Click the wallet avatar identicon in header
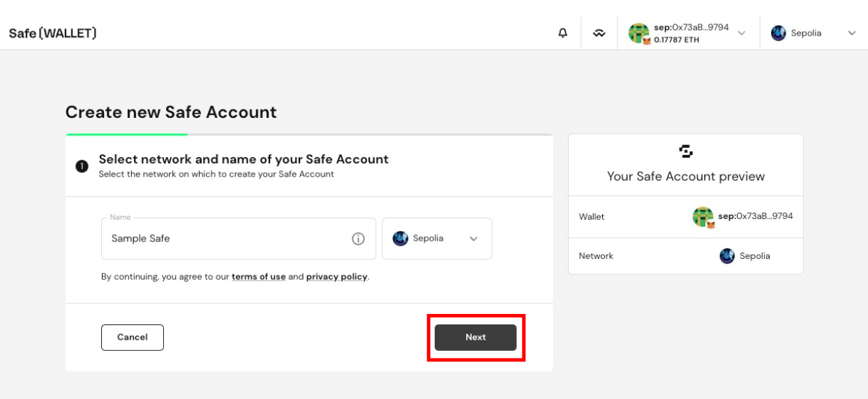Viewport: 868px width, 399px height. pos(639,33)
